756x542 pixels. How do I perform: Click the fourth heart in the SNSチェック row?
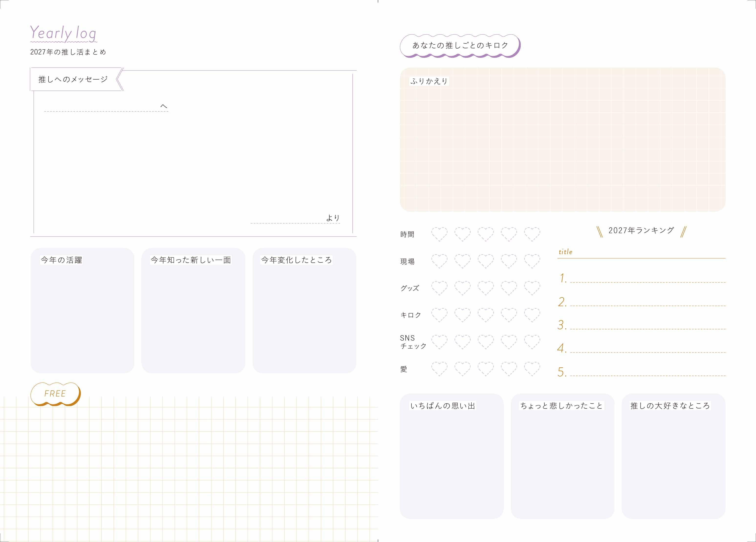tap(509, 342)
